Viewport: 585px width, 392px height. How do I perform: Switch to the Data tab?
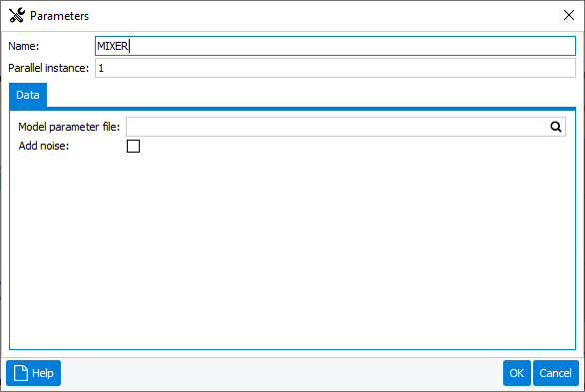(28, 95)
